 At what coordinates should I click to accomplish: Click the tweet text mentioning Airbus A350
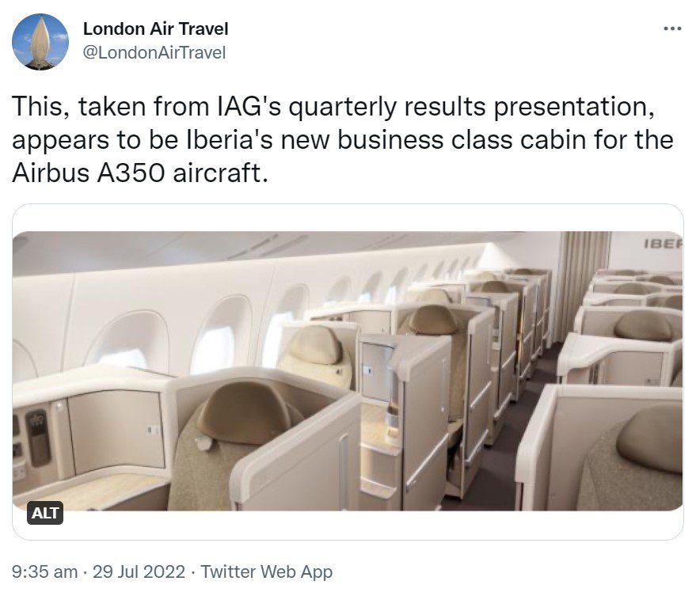pos(342,139)
